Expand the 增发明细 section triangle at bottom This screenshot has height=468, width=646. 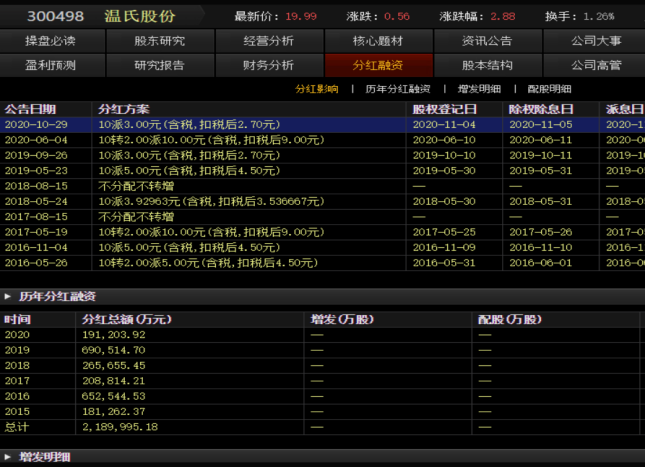[7, 456]
